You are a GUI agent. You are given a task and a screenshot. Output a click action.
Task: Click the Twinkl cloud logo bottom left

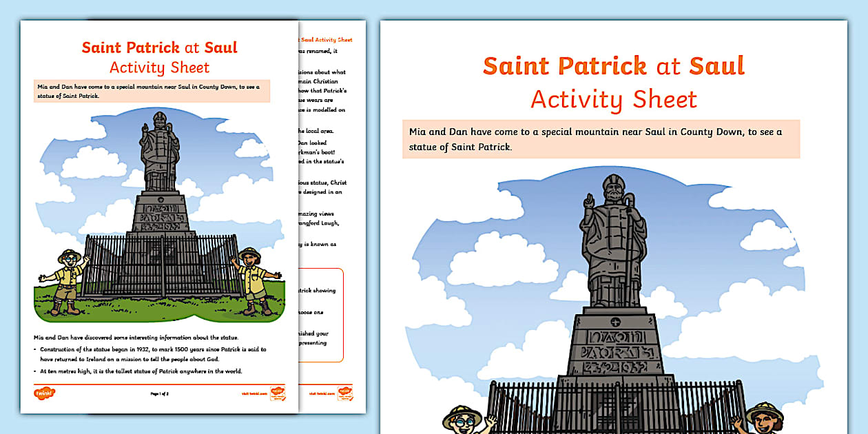(x=45, y=391)
